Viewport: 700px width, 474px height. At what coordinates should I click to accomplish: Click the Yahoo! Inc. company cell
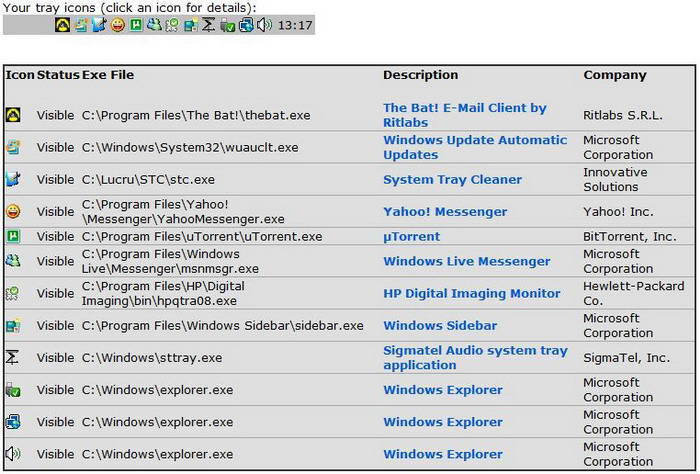(x=618, y=212)
